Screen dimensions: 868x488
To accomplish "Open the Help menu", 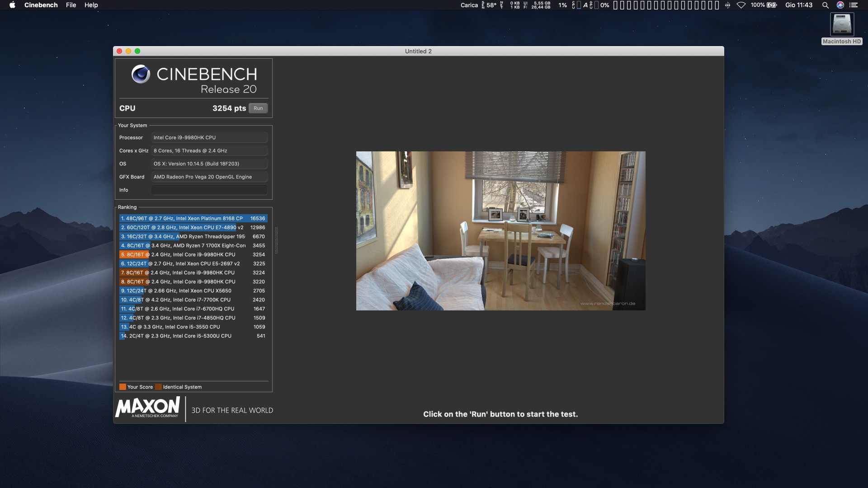I will [91, 5].
